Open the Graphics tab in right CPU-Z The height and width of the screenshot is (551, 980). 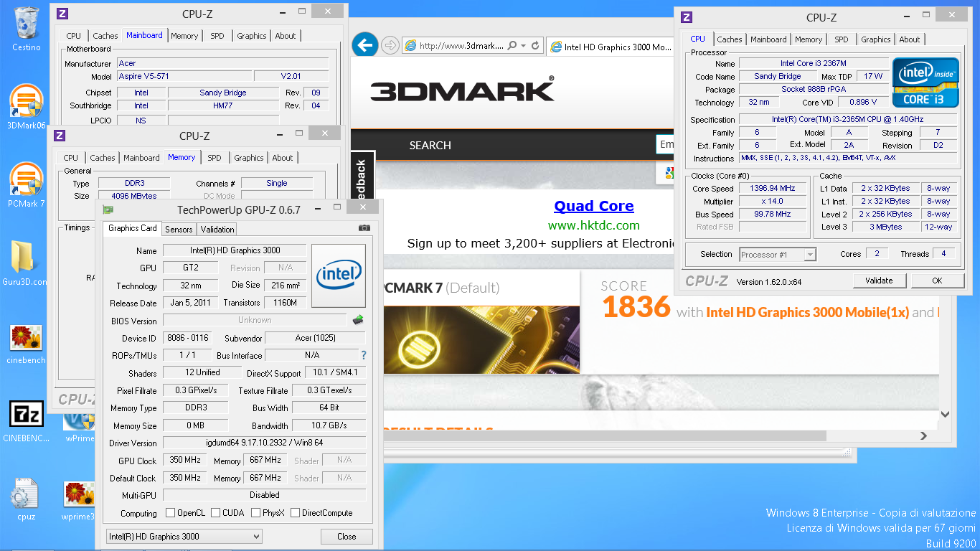click(x=876, y=39)
